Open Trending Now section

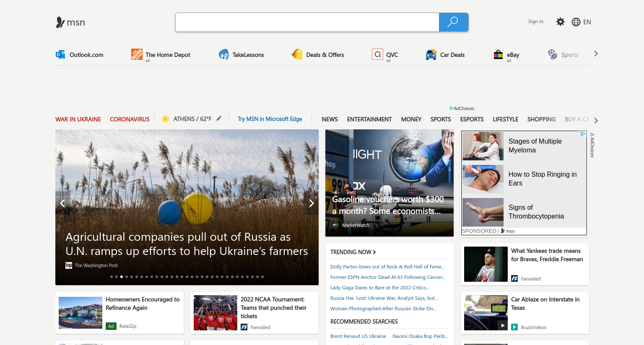pos(353,252)
